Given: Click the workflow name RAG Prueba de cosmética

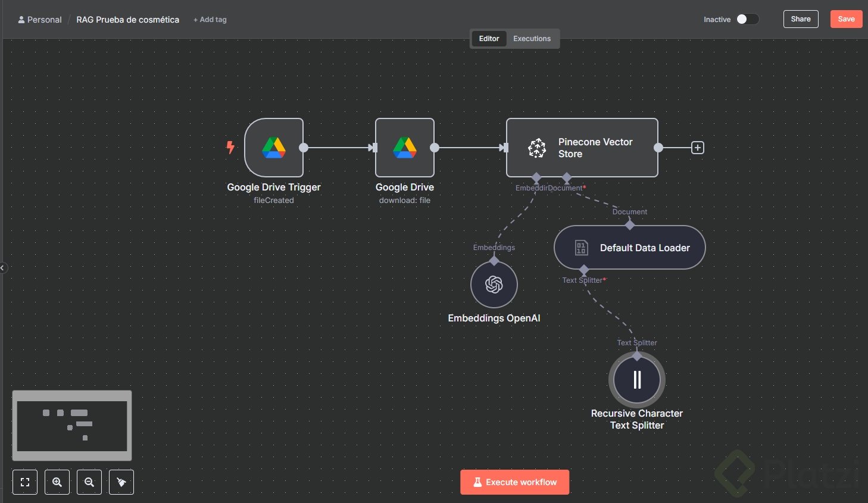Looking at the screenshot, I should (x=128, y=20).
